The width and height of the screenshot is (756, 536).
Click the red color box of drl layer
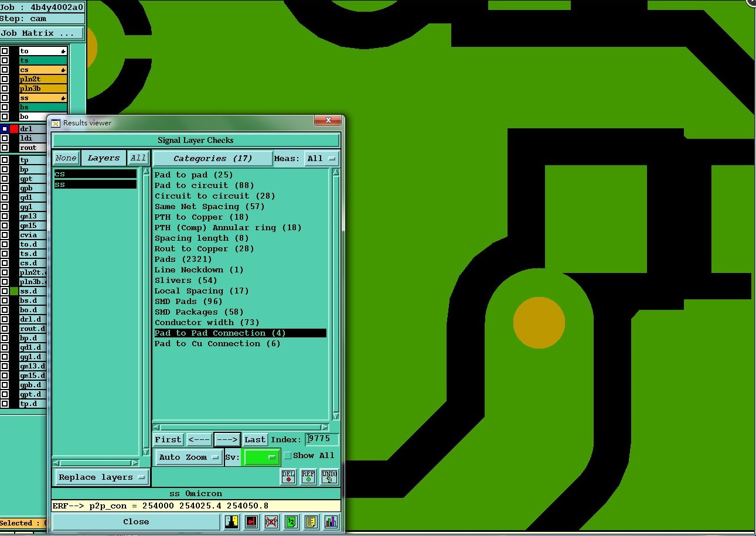pos(14,129)
